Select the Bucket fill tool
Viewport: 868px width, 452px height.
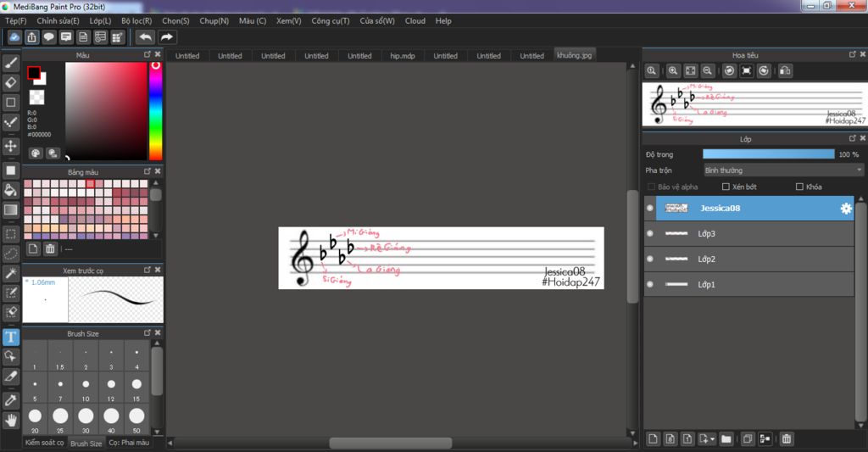[x=11, y=191]
